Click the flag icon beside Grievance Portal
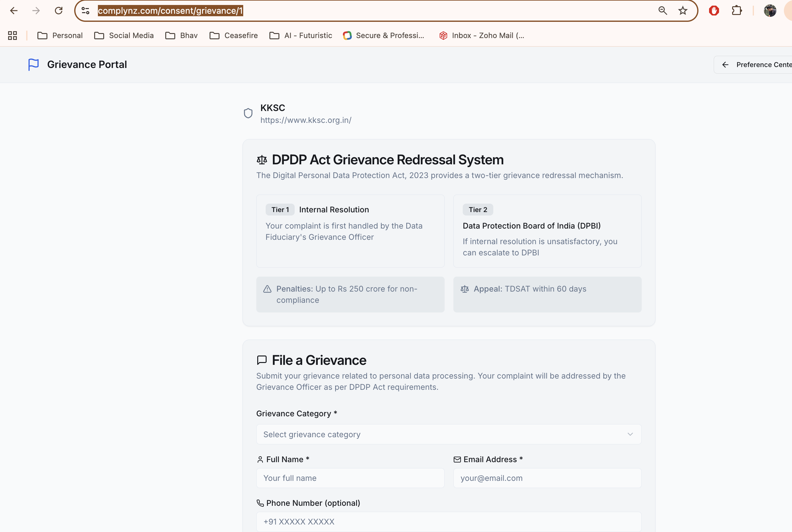 pyautogui.click(x=33, y=65)
